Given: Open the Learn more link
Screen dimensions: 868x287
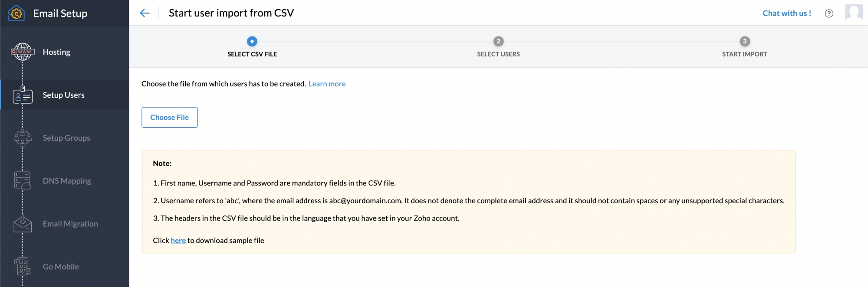Looking at the screenshot, I should click(x=327, y=84).
